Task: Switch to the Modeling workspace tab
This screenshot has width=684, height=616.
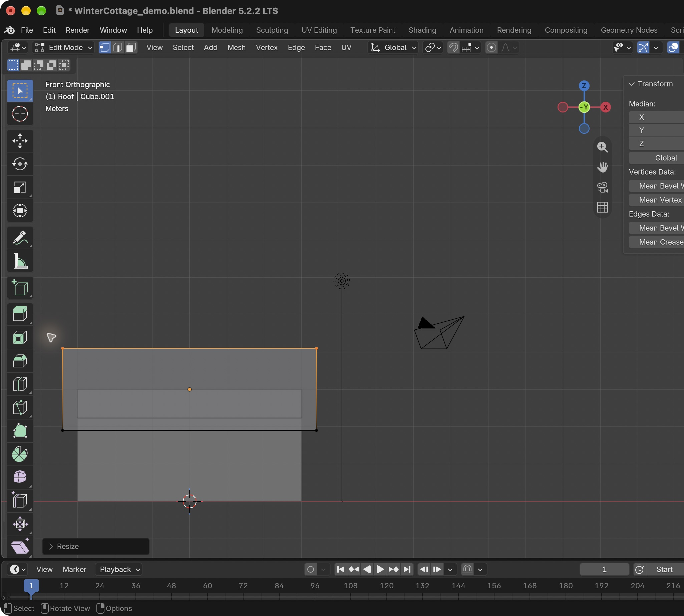Action: [x=227, y=30]
